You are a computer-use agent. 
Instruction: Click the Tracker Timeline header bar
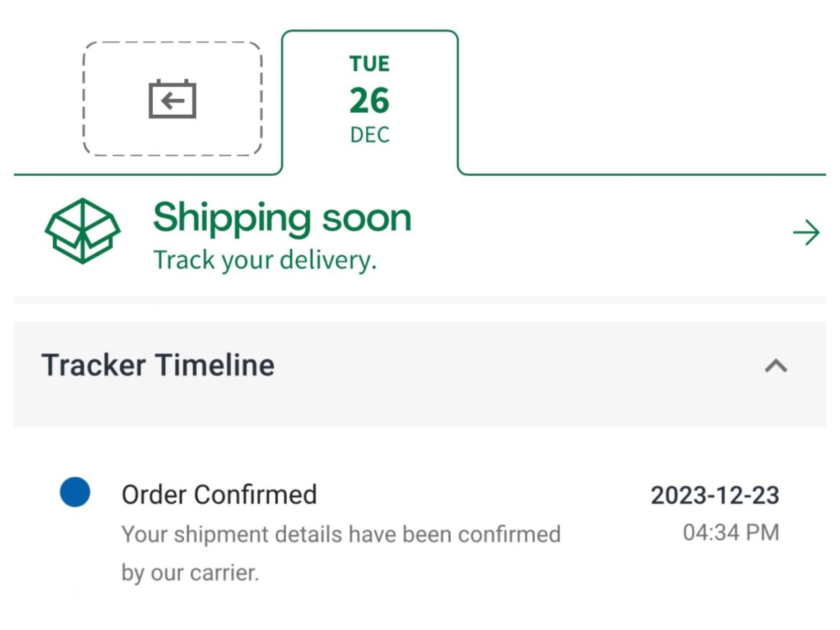pos(159,365)
